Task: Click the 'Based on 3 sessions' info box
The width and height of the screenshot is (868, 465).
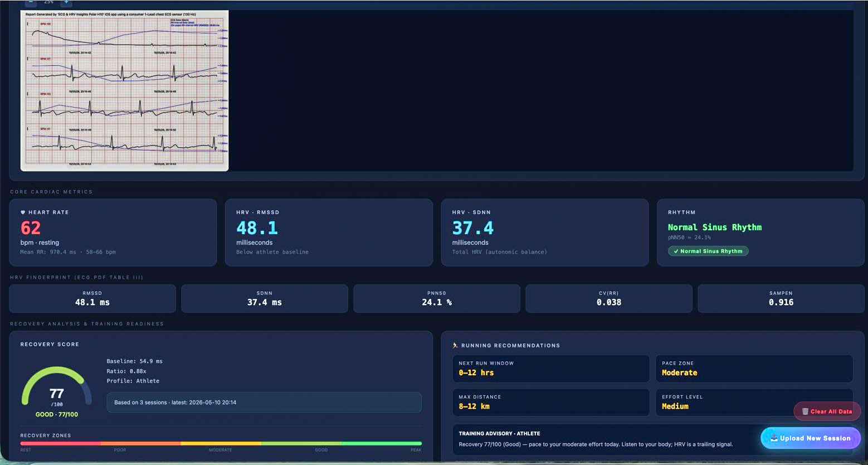Action: [264, 403]
